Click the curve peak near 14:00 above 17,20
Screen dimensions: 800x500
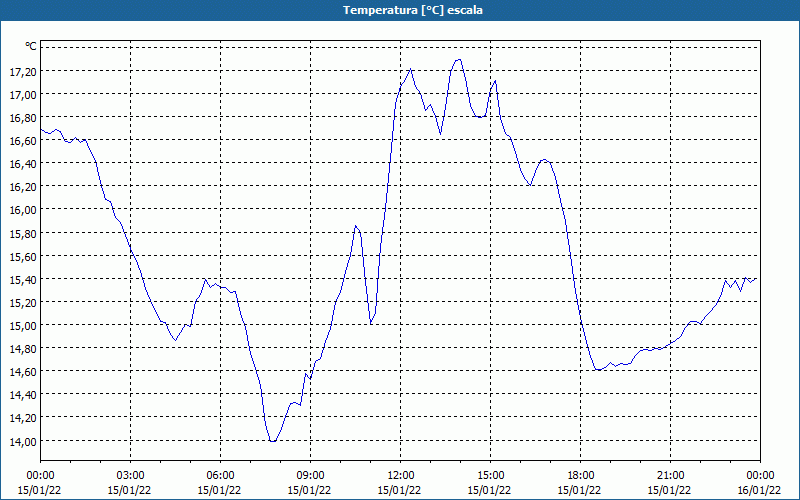click(459, 60)
